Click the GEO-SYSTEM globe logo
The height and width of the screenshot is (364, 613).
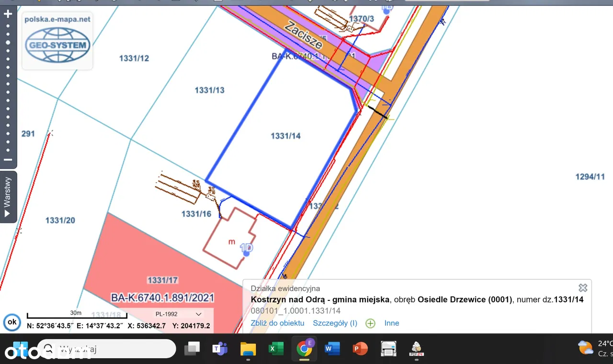(x=57, y=45)
